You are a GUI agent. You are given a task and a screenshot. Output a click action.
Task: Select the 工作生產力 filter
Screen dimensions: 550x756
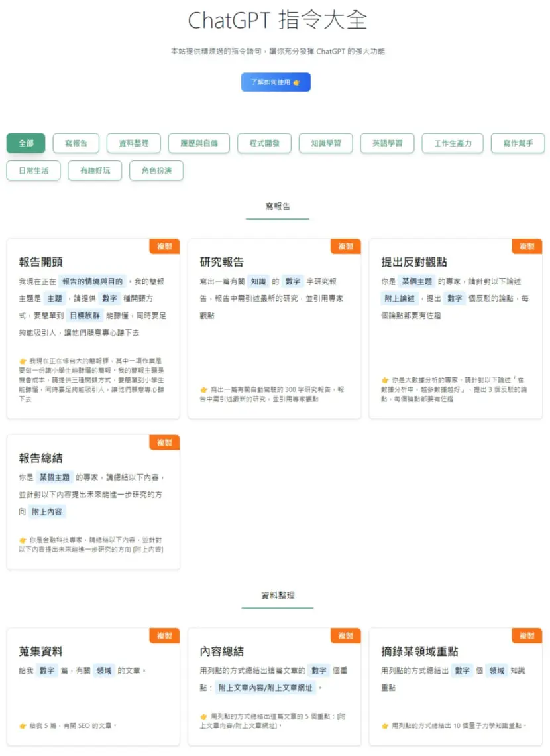click(x=453, y=143)
